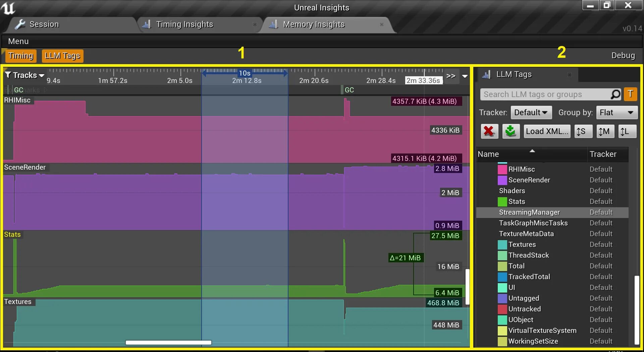Toggle the UObject tag color swatch

(x=502, y=320)
